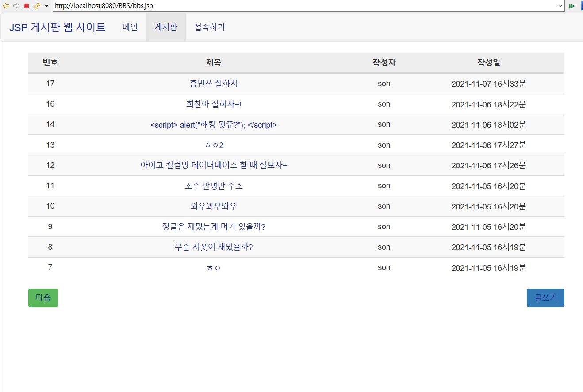
Task: Select the 게시판 tab
Action: (166, 27)
